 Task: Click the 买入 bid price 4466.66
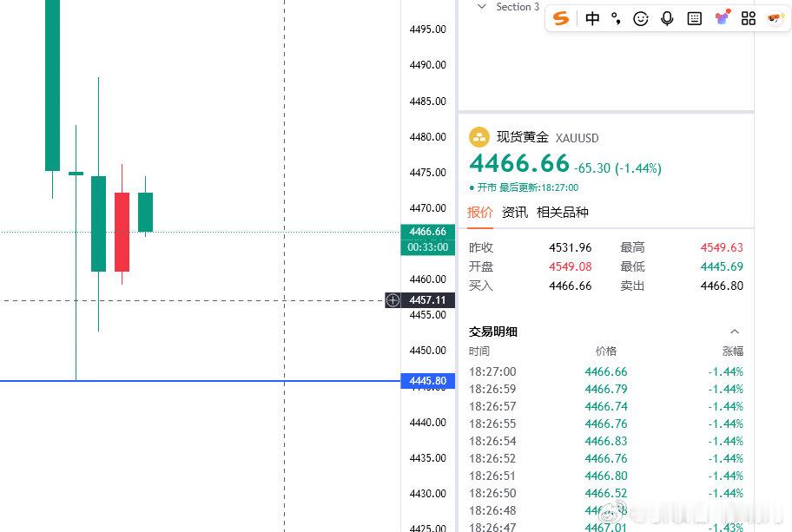pos(570,286)
